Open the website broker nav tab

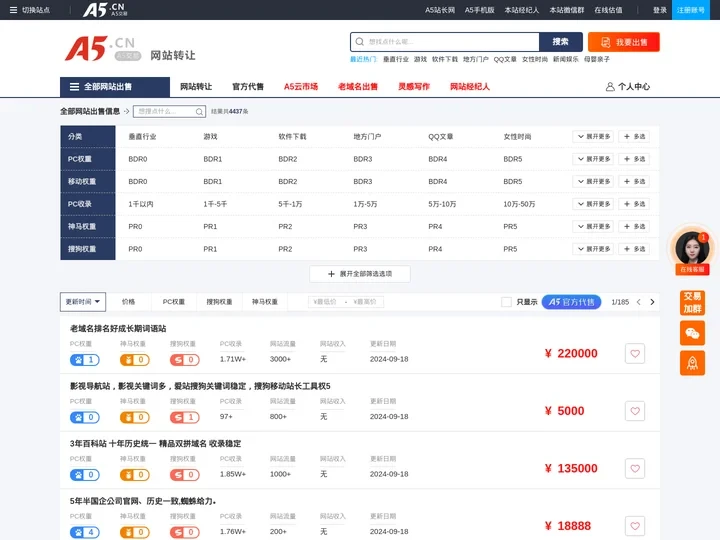[470, 87]
